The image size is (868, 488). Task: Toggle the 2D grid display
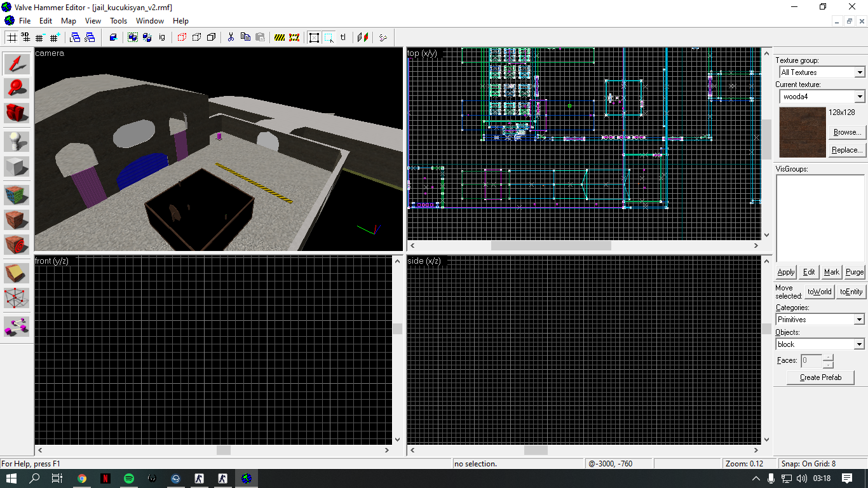11,37
